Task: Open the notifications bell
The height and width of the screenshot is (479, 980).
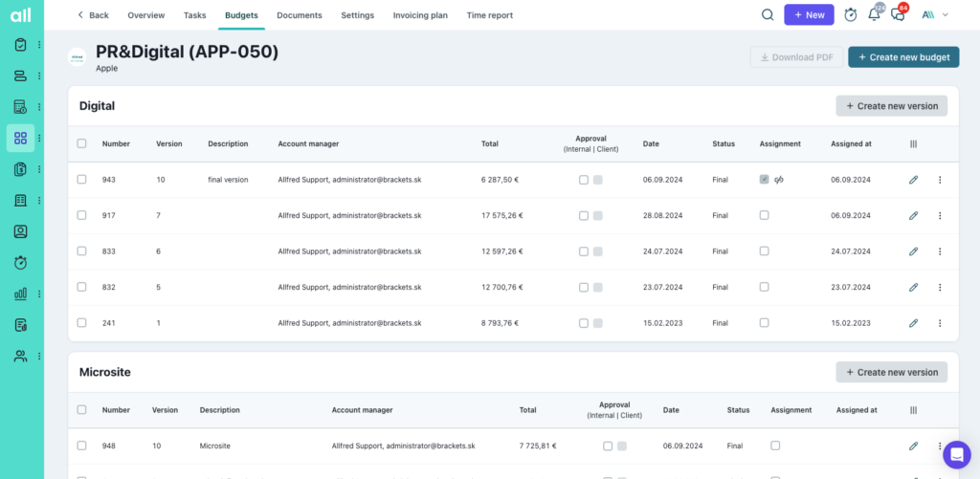Action: point(875,15)
